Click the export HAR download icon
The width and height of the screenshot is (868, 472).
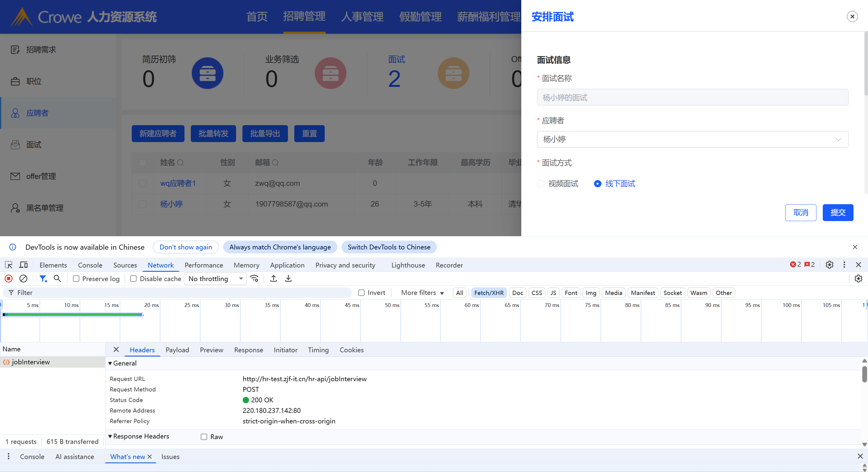(289, 278)
